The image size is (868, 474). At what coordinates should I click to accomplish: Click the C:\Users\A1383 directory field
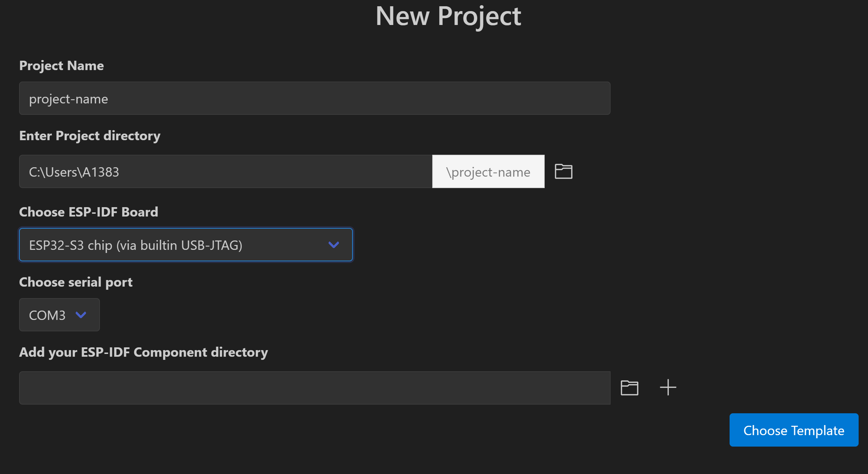tap(225, 172)
